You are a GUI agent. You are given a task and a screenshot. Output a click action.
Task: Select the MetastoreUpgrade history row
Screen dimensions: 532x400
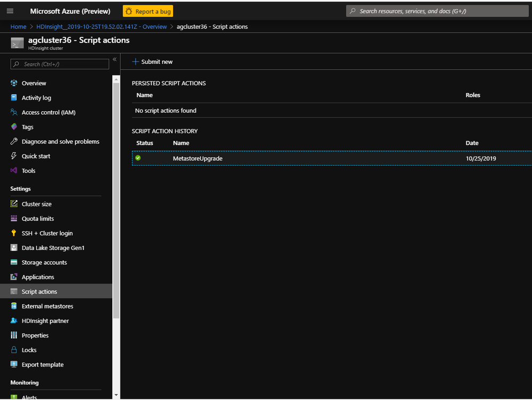pos(332,159)
